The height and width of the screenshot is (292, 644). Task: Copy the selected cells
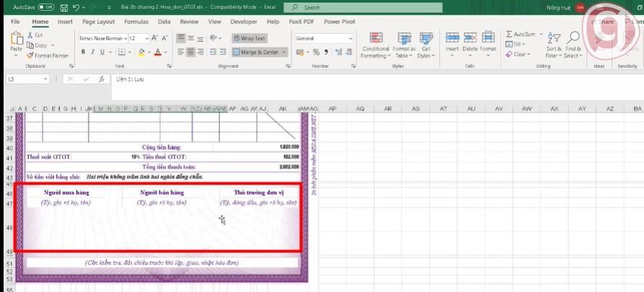click(x=37, y=45)
